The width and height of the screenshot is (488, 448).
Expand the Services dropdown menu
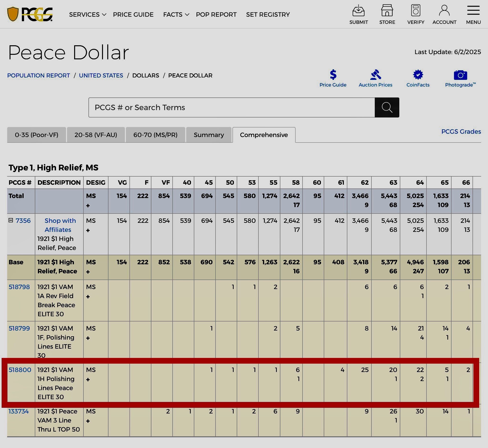point(87,15)
